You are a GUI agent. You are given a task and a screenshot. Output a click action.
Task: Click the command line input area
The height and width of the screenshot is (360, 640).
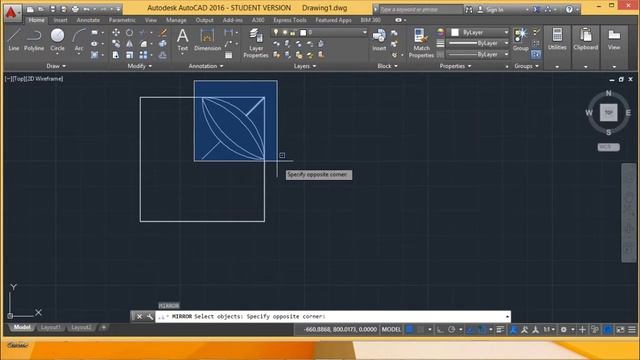[x=333, y=316]
